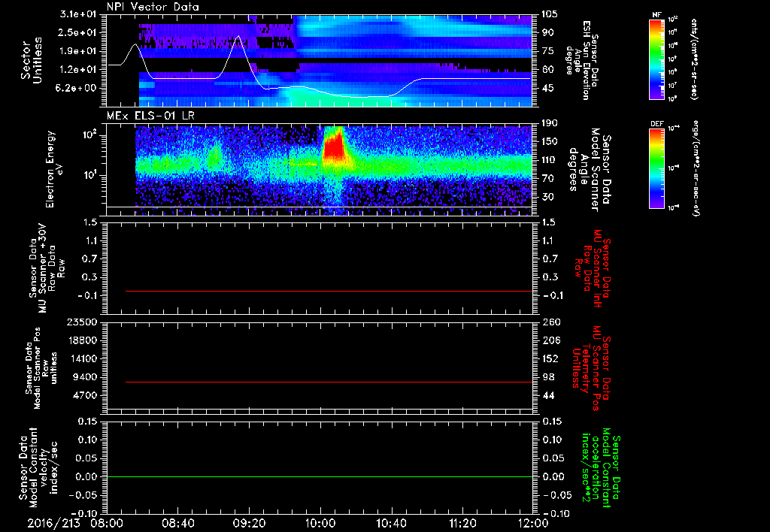The height and width of the screenshot is (532, 770).
Task: Click the green velocity line in bottom panel
Action: coord(319,476)
